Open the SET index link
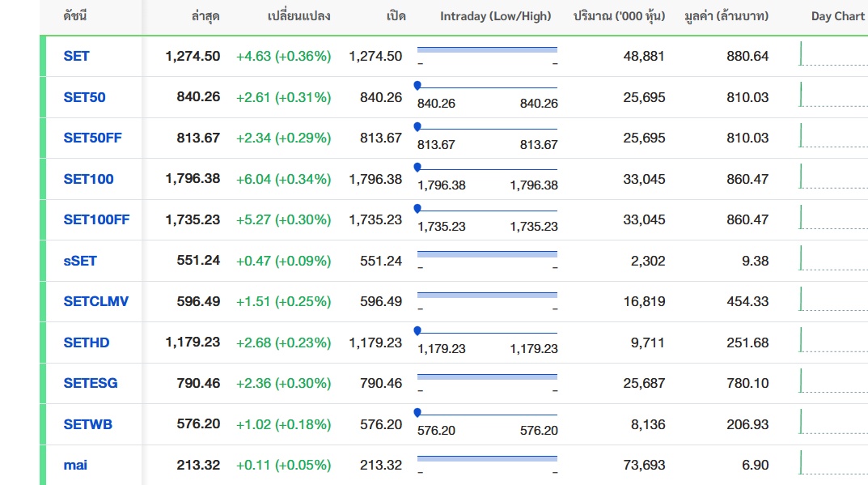This screenshot has height=485, width=868. coord(77,56)
